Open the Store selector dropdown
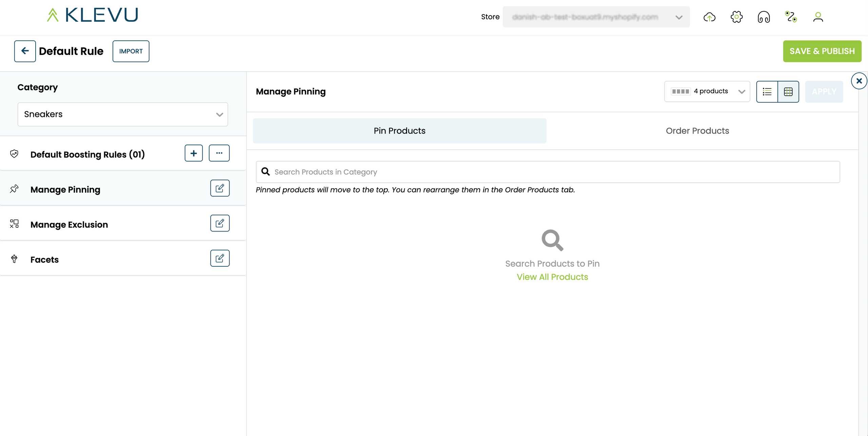This screenshot has width=868, height=436. [x=596, y=17]
